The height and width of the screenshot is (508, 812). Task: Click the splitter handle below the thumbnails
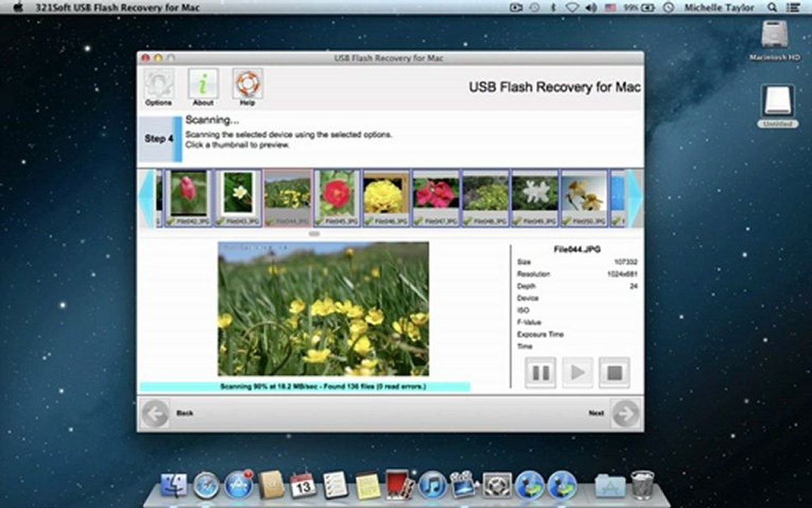[x=314, y=234]
